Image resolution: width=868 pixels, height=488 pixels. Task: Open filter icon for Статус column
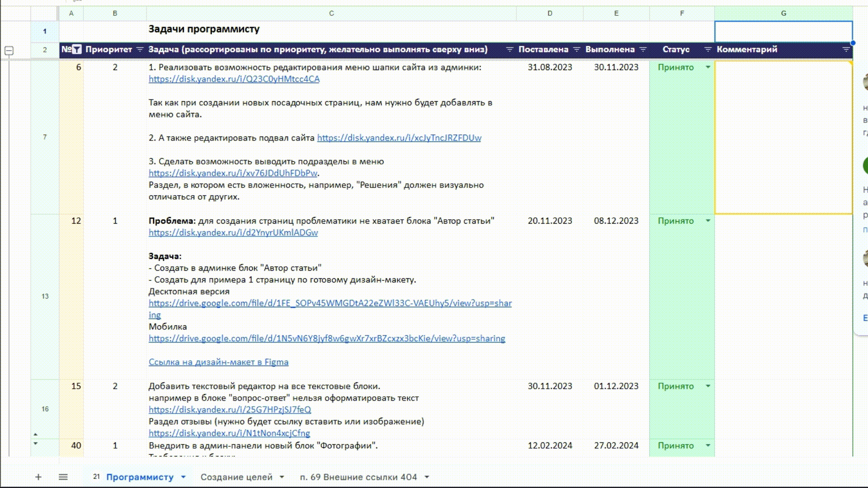click(x=708, y=50)
